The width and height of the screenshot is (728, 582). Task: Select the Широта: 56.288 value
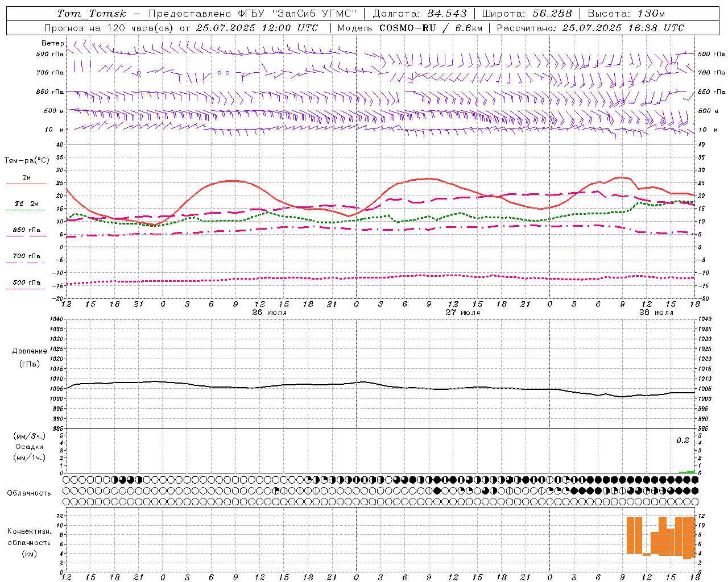coord(527,14)
